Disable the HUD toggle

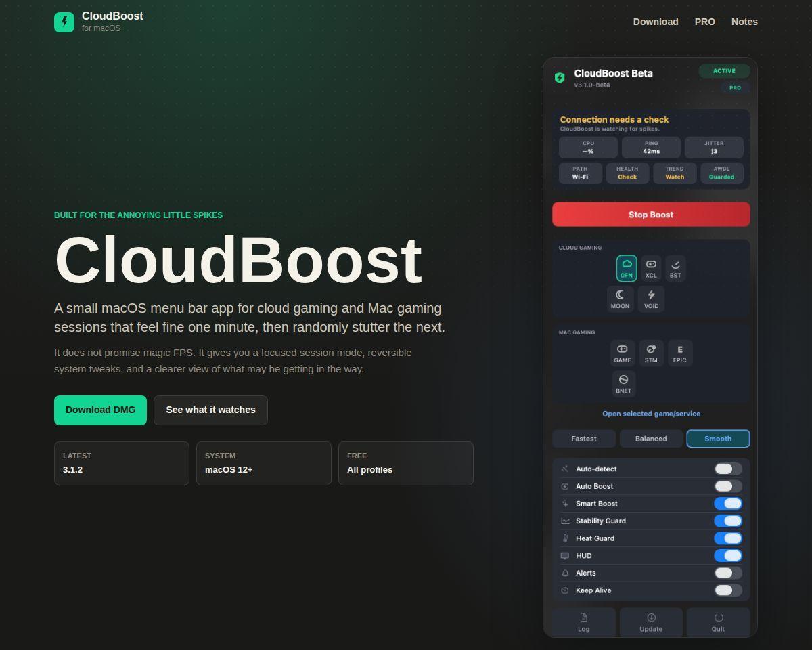click(728, 556)
